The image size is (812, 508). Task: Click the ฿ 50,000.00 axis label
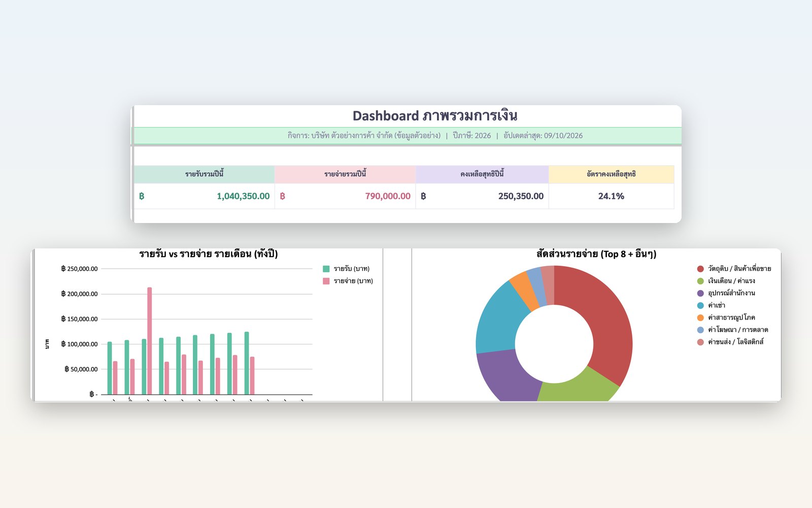pyautogui.click(x=81, y=369)
